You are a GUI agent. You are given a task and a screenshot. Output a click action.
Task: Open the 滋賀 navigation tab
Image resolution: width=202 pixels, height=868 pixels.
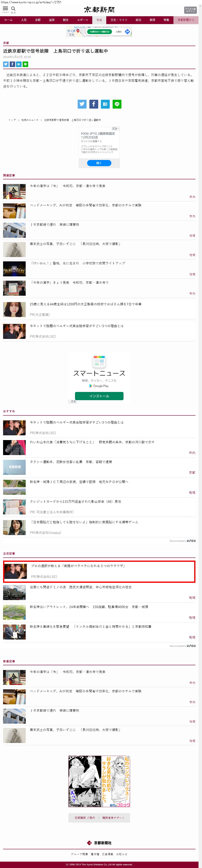point(52,20)
